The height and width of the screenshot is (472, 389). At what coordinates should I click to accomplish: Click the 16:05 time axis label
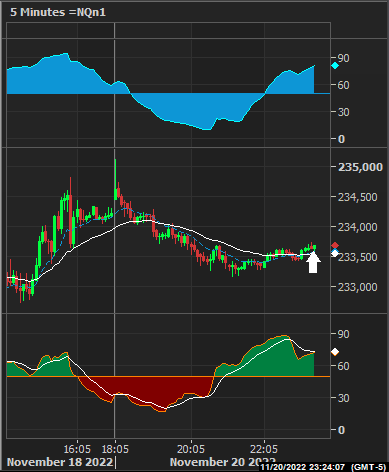(77, 449)
